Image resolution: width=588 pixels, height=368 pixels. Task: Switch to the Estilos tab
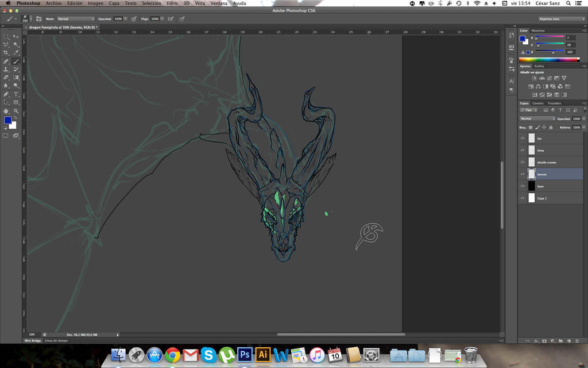(x=539, y=66)
